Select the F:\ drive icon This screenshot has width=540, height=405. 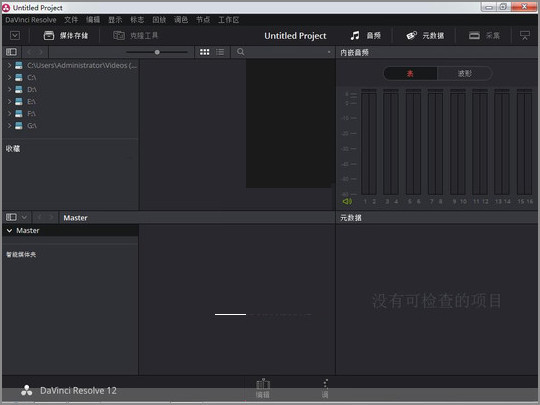(x=19, y=113)
